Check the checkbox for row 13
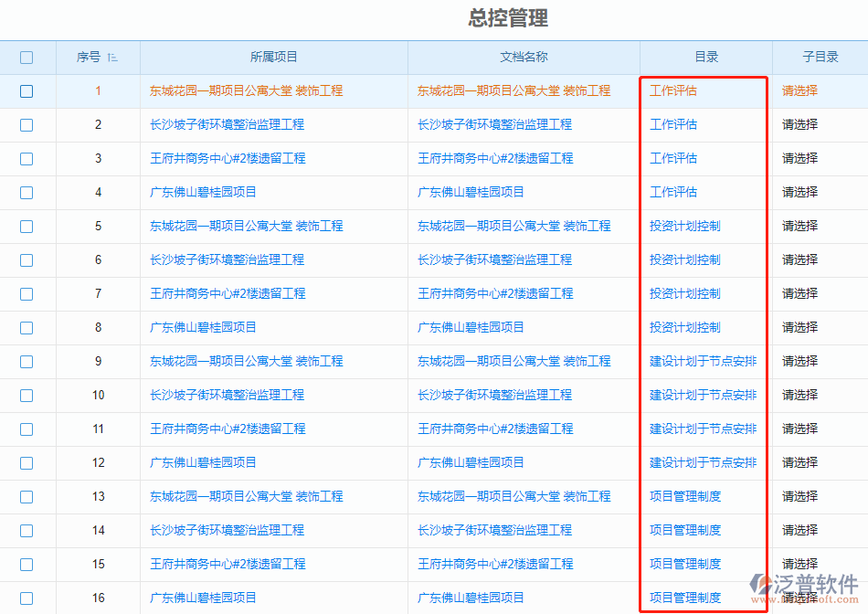This screenshot has width=868, height=614. coord(26,496)
